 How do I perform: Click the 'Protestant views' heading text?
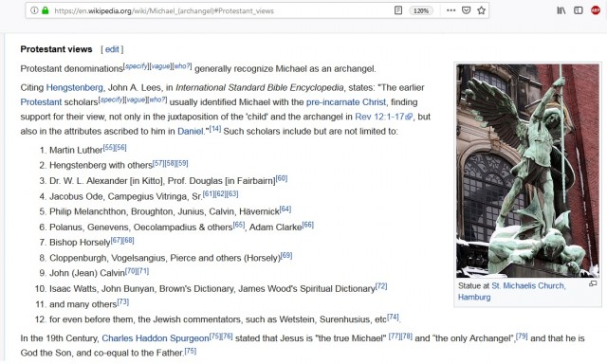pos(56,49)
